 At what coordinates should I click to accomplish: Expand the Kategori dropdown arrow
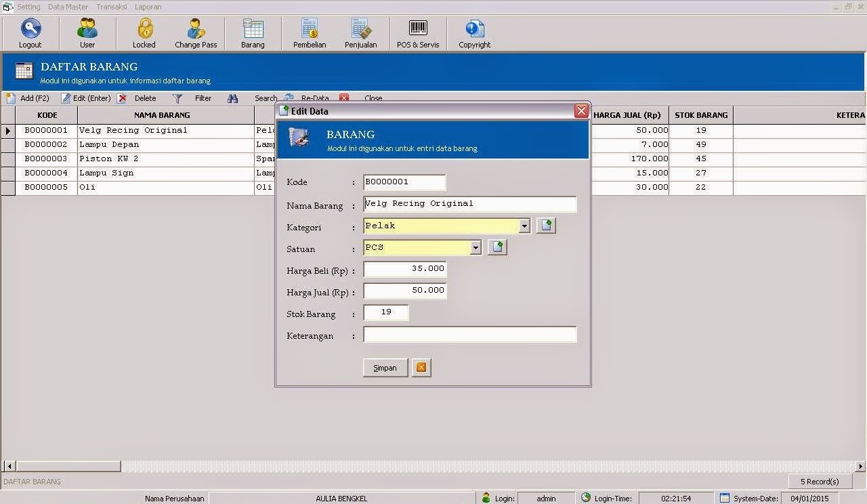pos(524,226)
